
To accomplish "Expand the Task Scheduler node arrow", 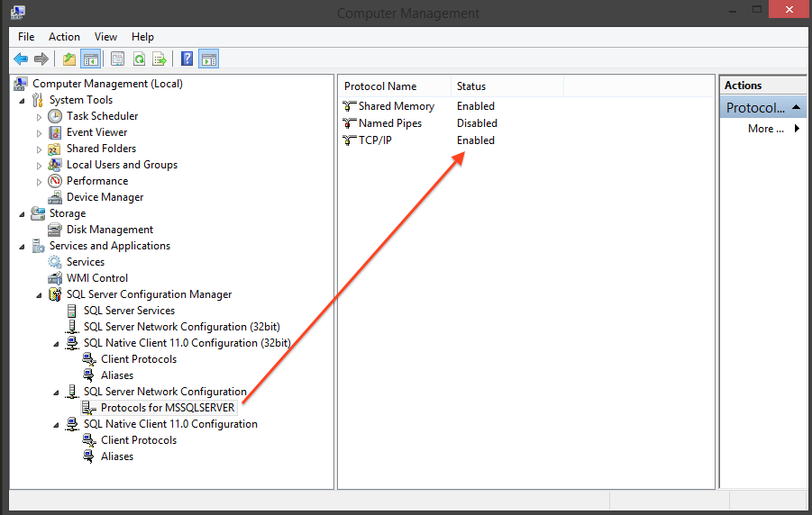I will 39,117.
